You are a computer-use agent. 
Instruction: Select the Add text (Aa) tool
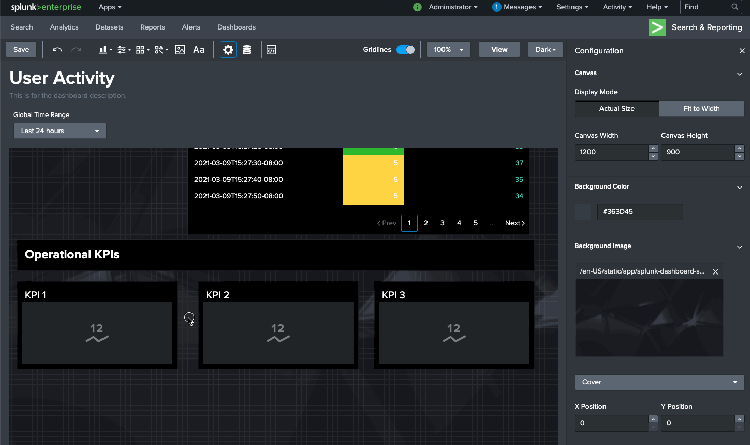point(199,49)
